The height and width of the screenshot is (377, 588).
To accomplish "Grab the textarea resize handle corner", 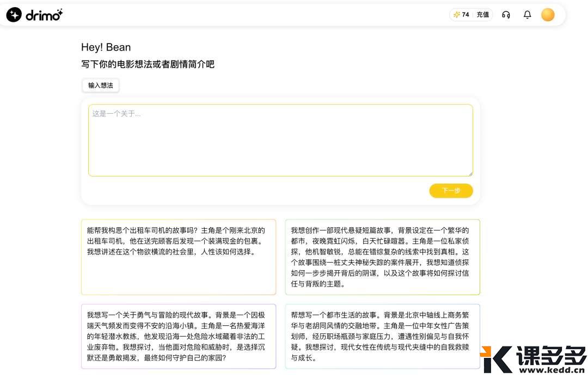I will tap(470, 173).
